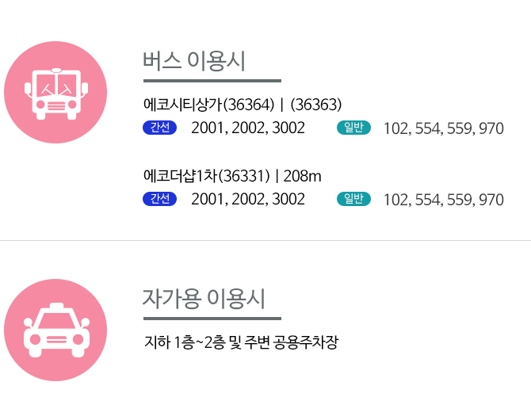The width and height of the screenshot is (531, 420).
Task: Click 2001, 2002, 3002 routes under 에코시티상가
Action: point(248,128)
